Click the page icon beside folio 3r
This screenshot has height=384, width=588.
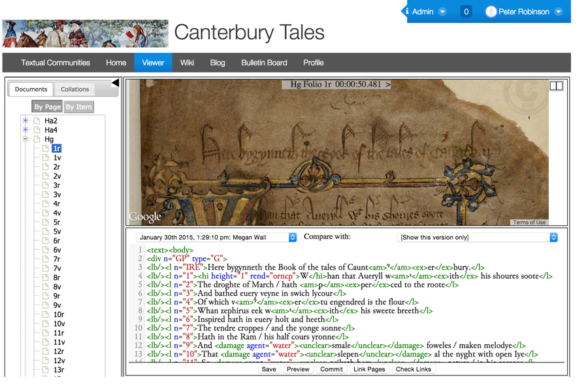pyautogui.click(x=45, y=185)
